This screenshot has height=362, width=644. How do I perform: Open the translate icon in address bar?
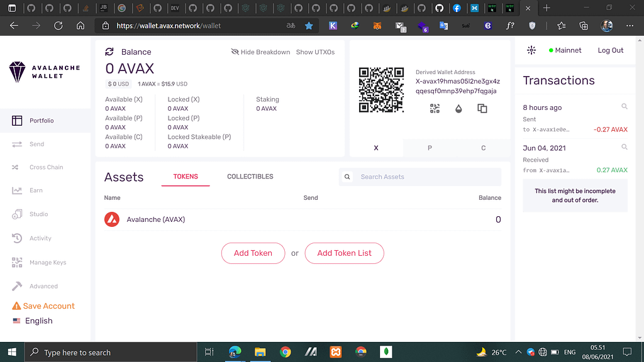tap(291, 25)
